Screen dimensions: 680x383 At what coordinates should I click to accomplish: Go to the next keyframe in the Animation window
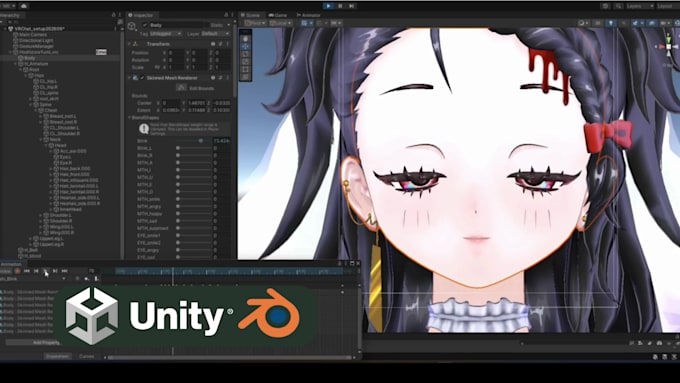(55, 271)
